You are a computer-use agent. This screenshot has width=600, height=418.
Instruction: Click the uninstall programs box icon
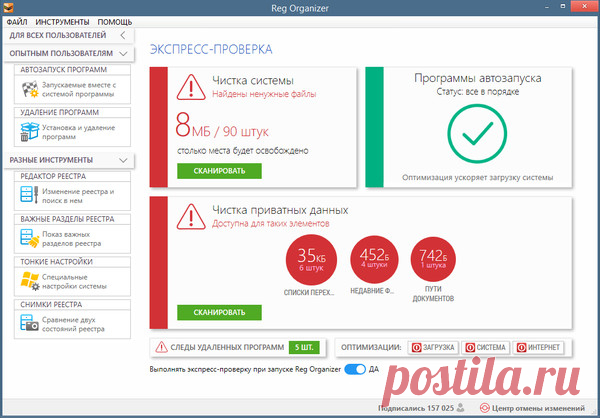pyautogui.click(x=29, y=132)
